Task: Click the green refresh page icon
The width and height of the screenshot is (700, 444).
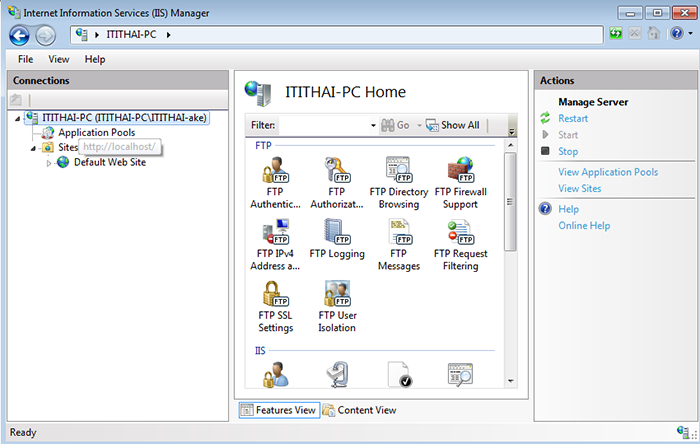Action: pyautogui.click(x=616, y=33)
